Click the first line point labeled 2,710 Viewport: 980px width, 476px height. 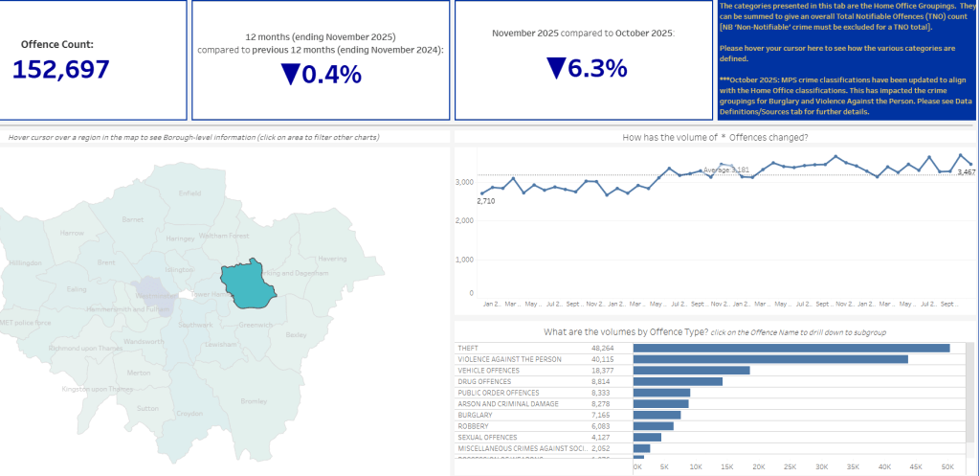[x=481, y=193]
